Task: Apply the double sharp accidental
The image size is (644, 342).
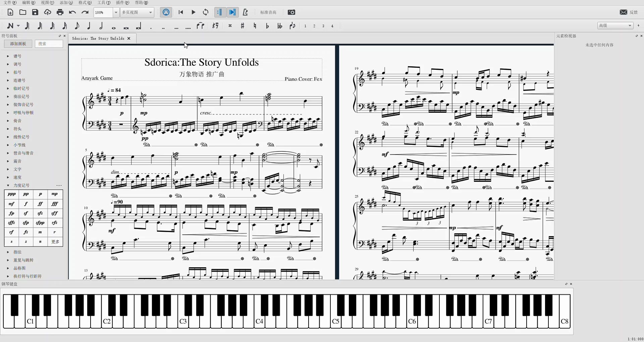Action: coord(230,26)
